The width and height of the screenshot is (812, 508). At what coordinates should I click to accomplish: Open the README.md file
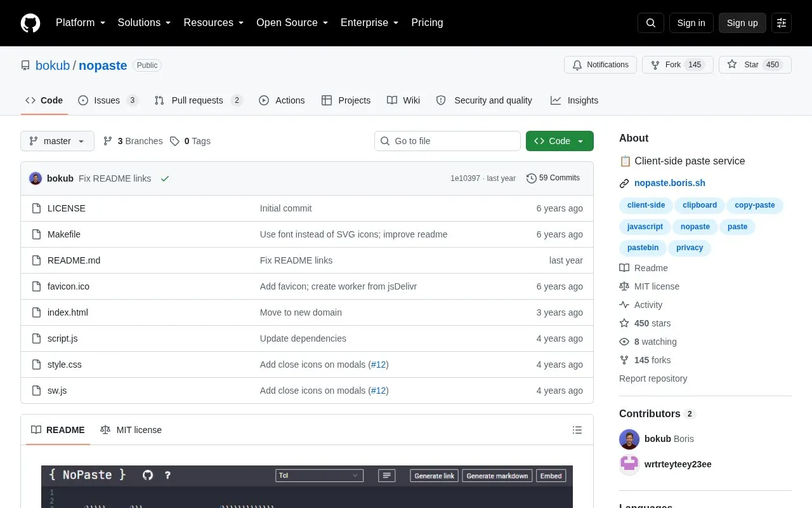coord(74,260)
